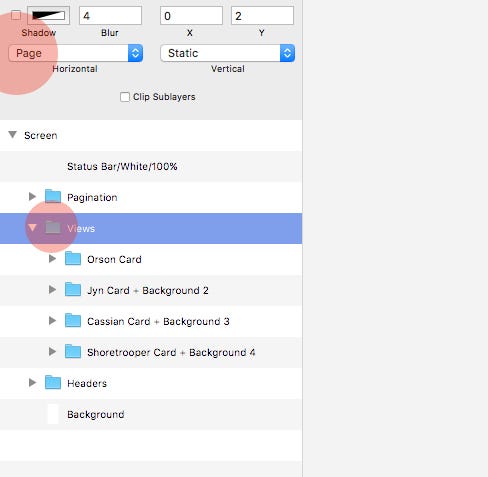Select Cassian Card + Background 3 name

158,321
